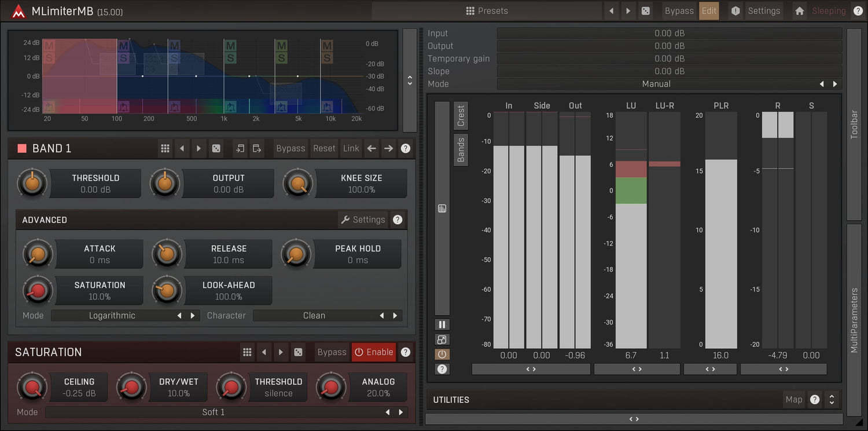Pause the meters display
This screenshot has height=431, width=868.
pyautogui.click(x=443, y=324)
